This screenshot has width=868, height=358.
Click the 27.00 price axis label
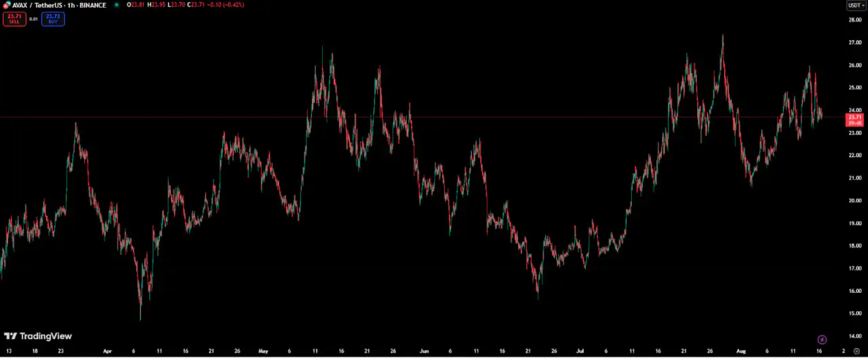pos(854,42)
